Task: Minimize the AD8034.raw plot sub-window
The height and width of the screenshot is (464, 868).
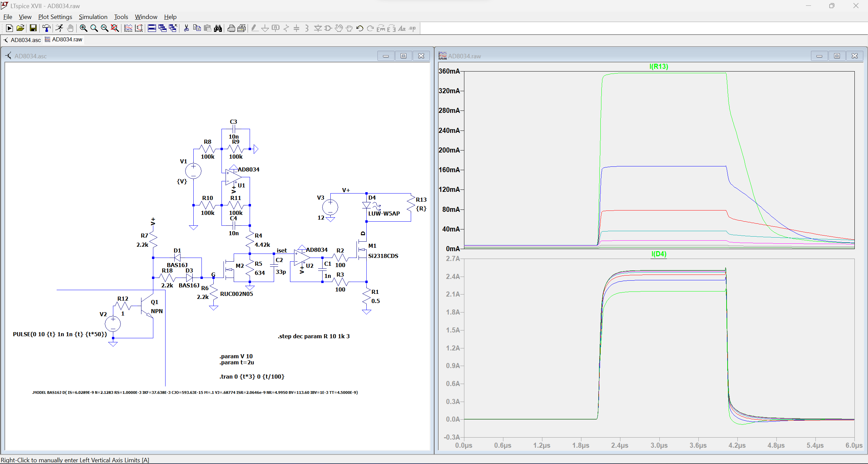Action: click(819, 56)
